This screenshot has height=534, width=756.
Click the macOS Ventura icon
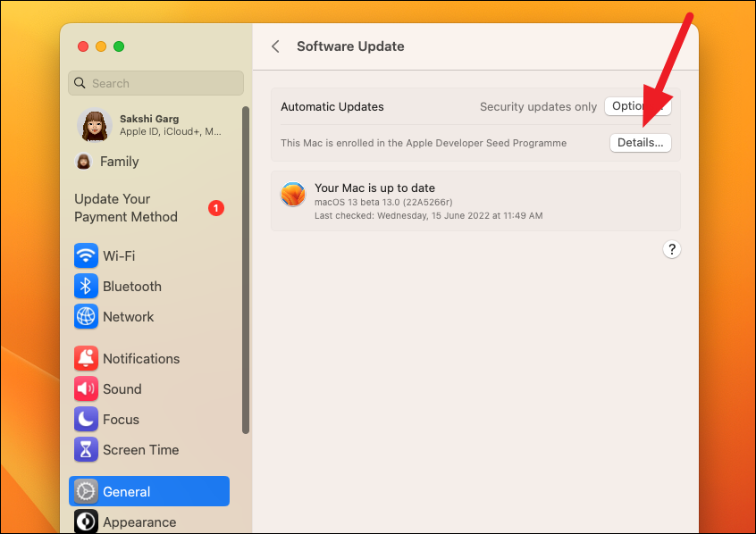293,195
